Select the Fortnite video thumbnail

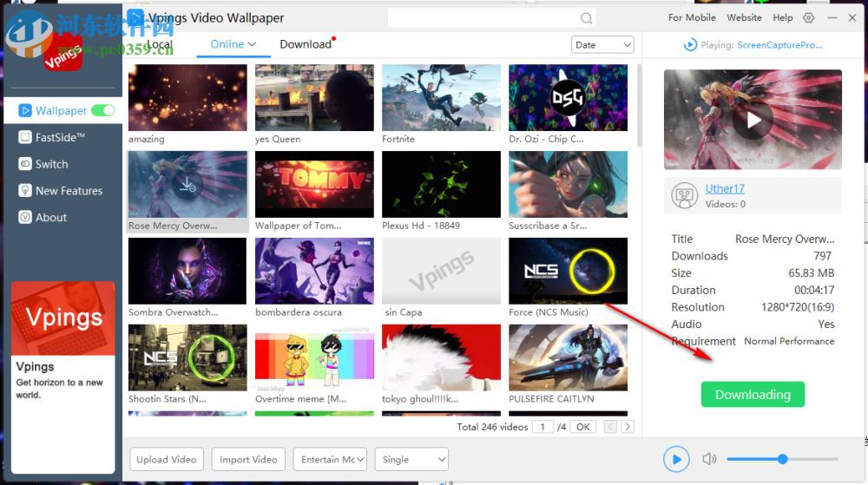(441, 97)
